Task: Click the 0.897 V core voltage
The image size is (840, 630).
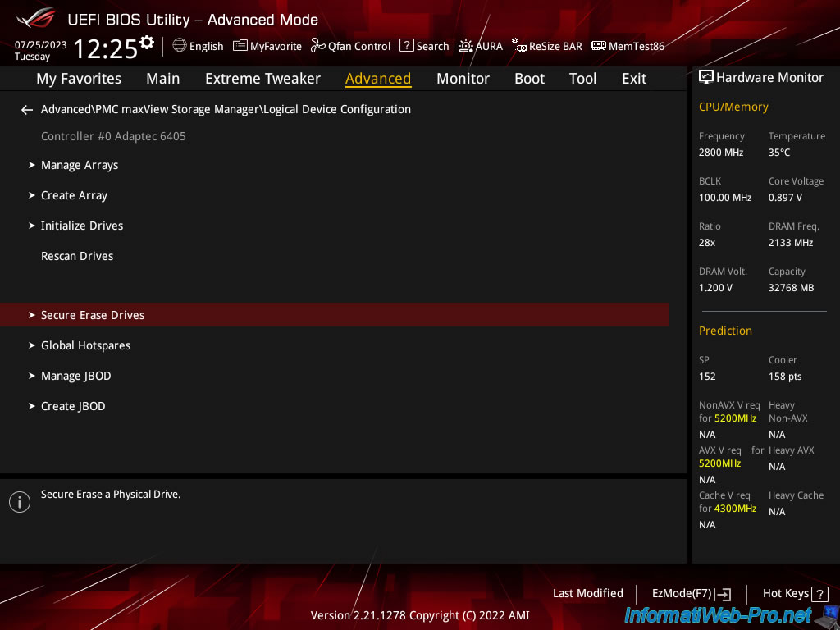Action: coord(785,198)
